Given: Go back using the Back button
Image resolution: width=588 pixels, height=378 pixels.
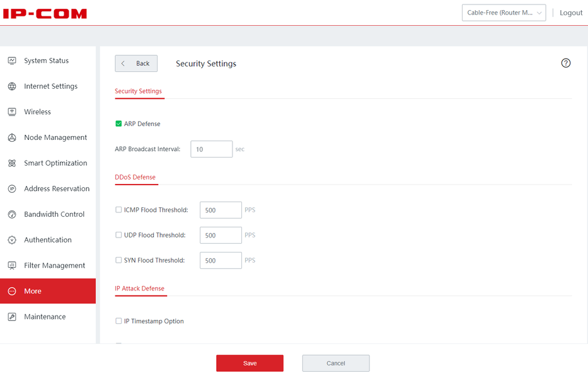Looking at the screenshot, I should (x=136, y=63).
